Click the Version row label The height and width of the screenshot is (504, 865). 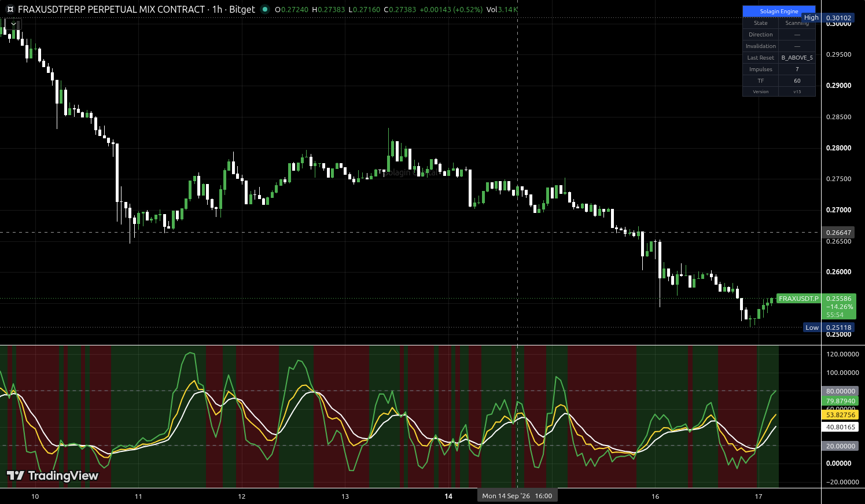pos(760,91)
